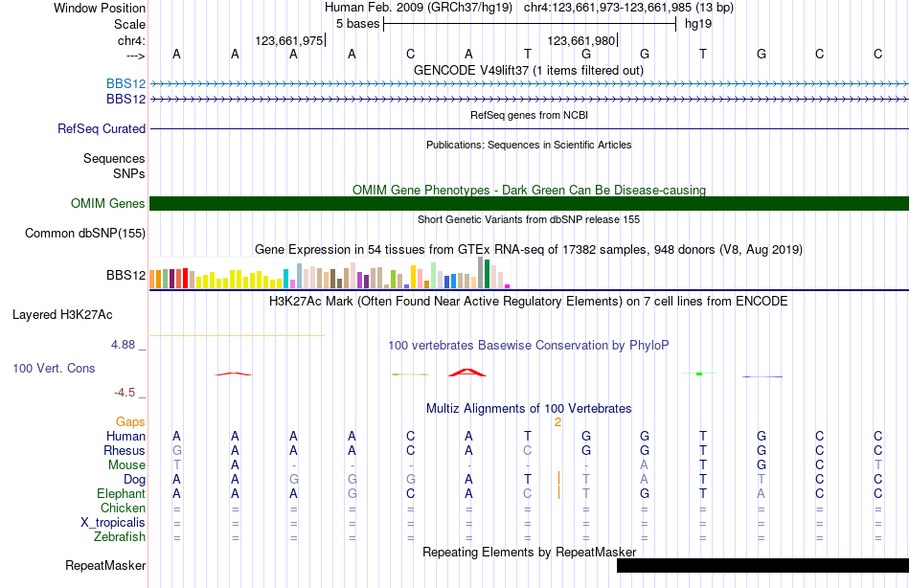Click the Layered H3K27Ac label
This screenshot has width=910, height=588.
(x=62, y=315)
